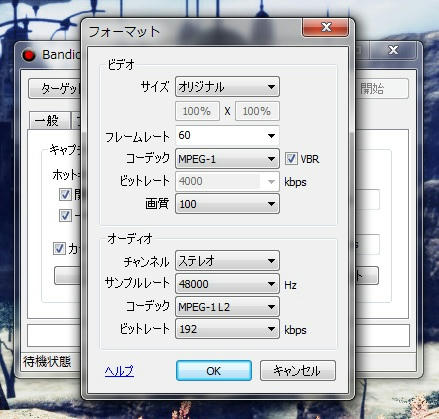Image resolution: width=439 pixels, height=419 pixels.
Task: Close the フォーマット dialog with red X
Action: [326, 27]
